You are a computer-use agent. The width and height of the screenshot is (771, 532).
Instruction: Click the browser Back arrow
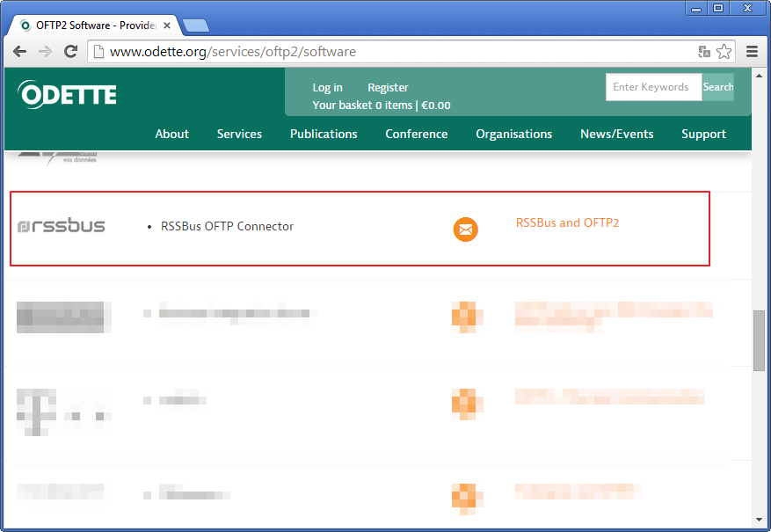[19, 52]
